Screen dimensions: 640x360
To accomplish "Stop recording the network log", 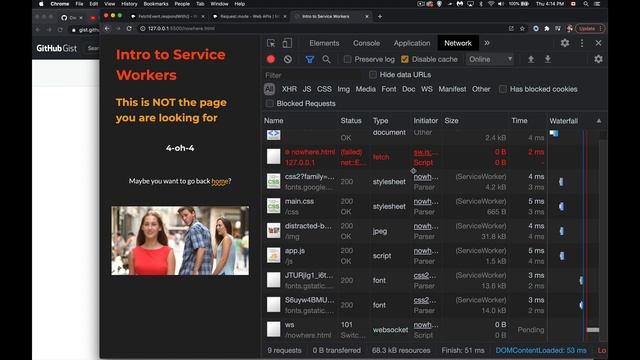I will point(271,59).
